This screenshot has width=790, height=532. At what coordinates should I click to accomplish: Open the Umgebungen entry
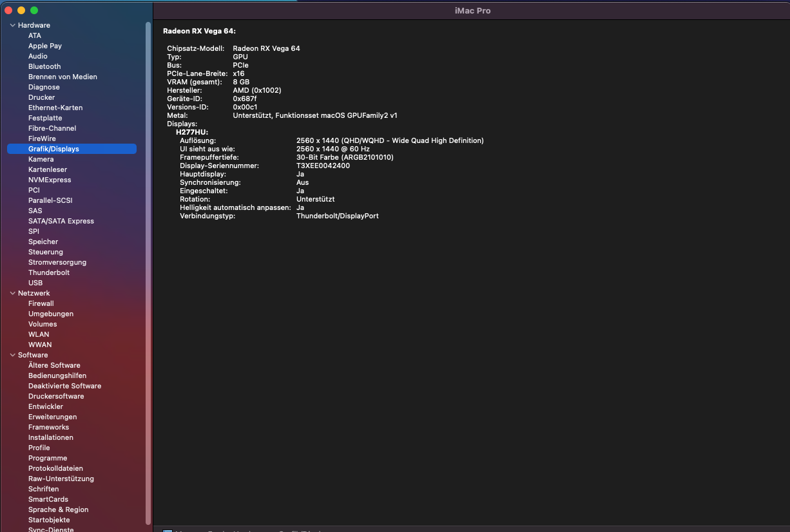51,314
